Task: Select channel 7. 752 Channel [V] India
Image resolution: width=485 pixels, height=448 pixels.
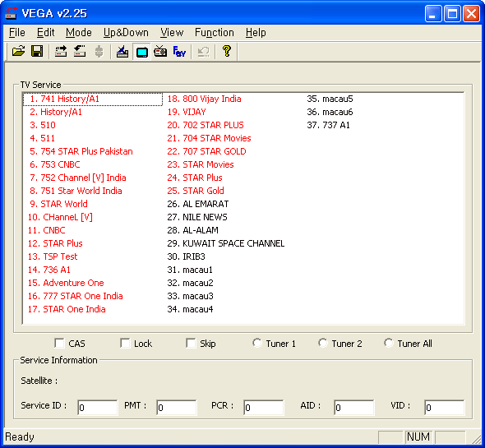Action: pyautogui.click(x=77, y=178)
